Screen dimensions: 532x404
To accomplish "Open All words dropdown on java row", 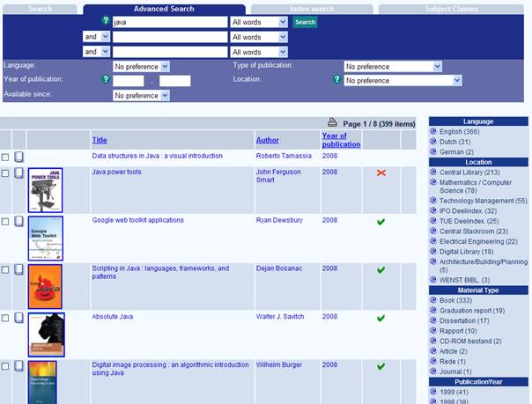I will point(259,22).
